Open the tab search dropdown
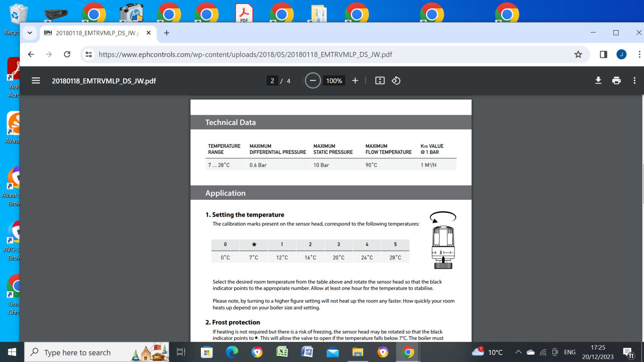The width and height of the screenshot is (644, 362). 30,33
